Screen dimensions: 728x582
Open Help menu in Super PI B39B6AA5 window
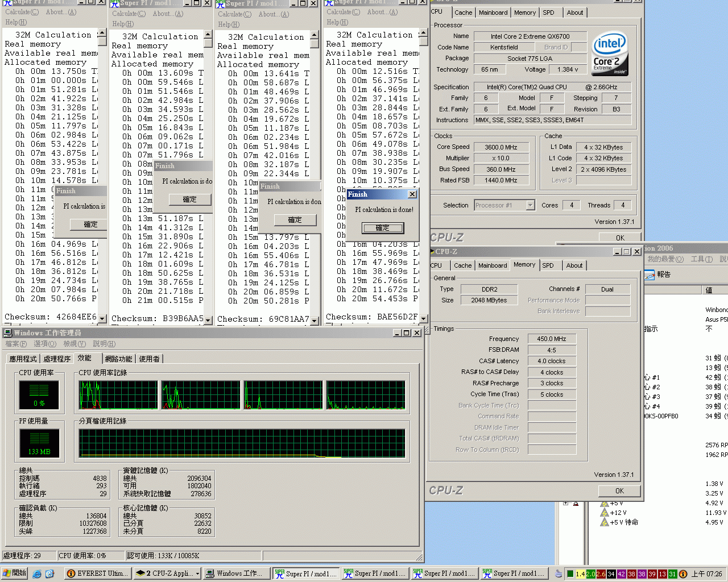123,24
